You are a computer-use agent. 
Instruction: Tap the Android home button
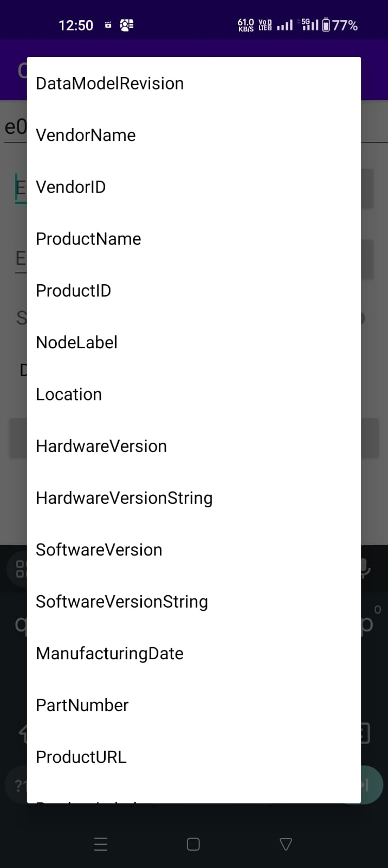pyautogui.click(x=193, y=844)
